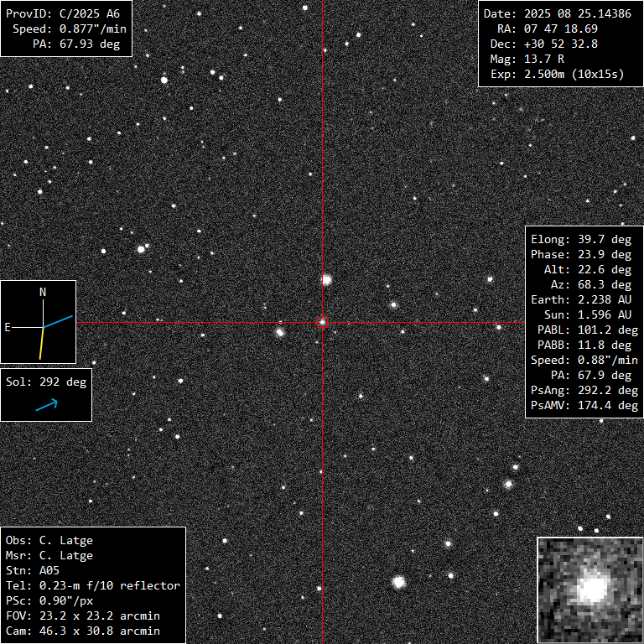Viewport: 644px width, 644px height.
Task: Select the Obs: C. Latge line
Action: (49, 541)
